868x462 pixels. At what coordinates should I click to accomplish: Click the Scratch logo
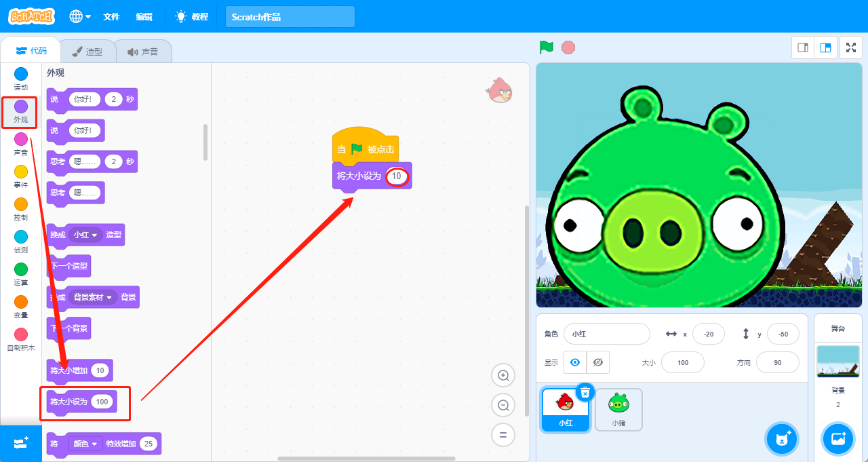[31, 16]
